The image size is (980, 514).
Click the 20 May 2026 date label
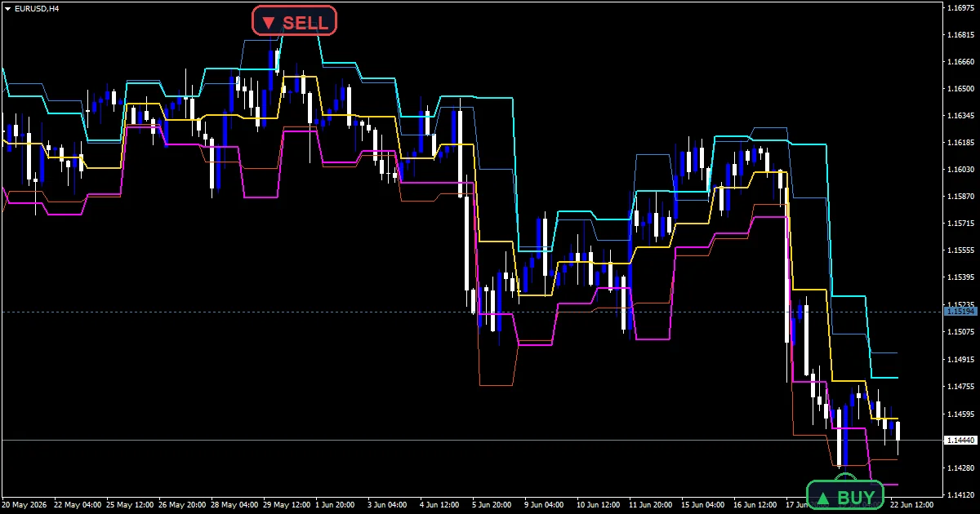(25, 505)
